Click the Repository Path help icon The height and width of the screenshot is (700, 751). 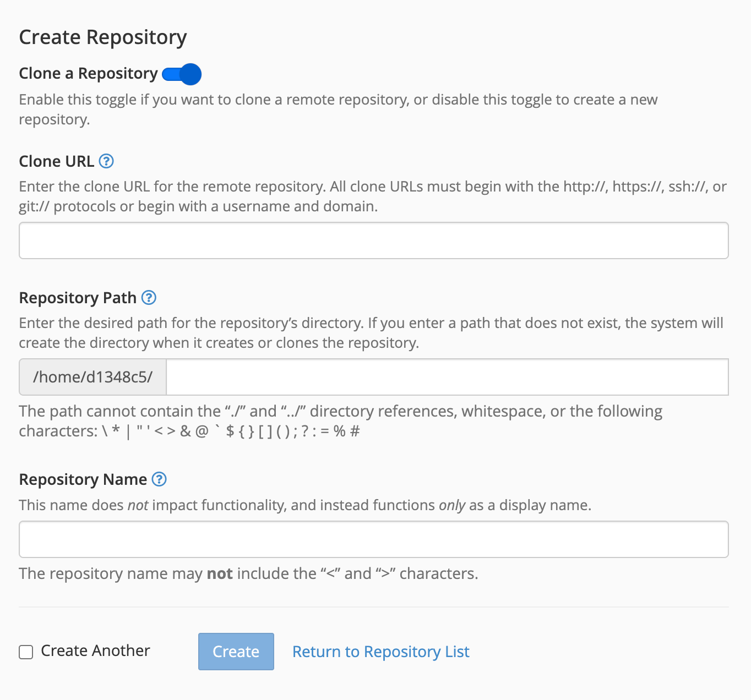coord(149,298)
